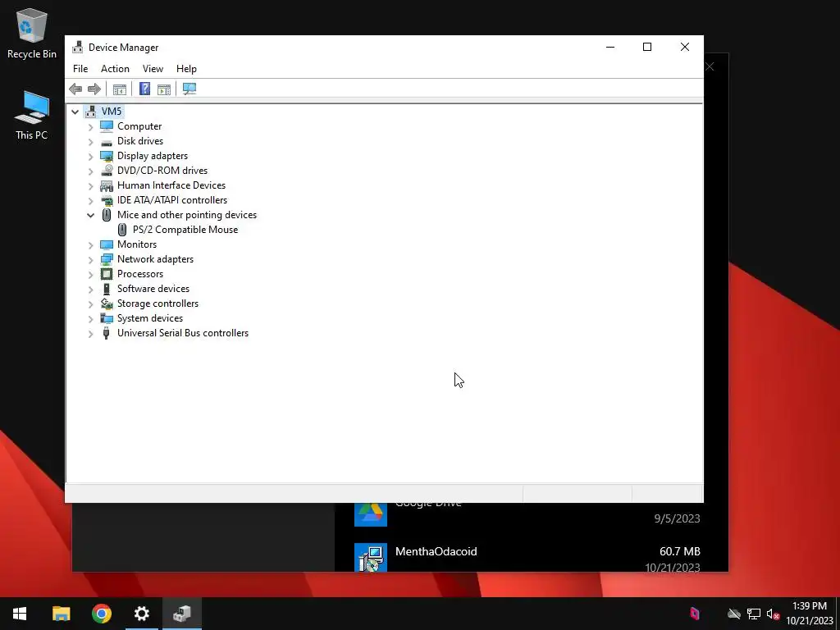This screenshot has height=630, width=840.
Task: Open the File menu
Action: pyautogui.click(x=80, y=69)
